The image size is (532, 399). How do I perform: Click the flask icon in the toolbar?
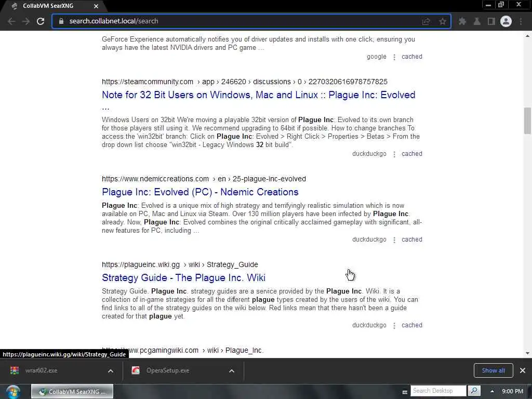[477, 21]
